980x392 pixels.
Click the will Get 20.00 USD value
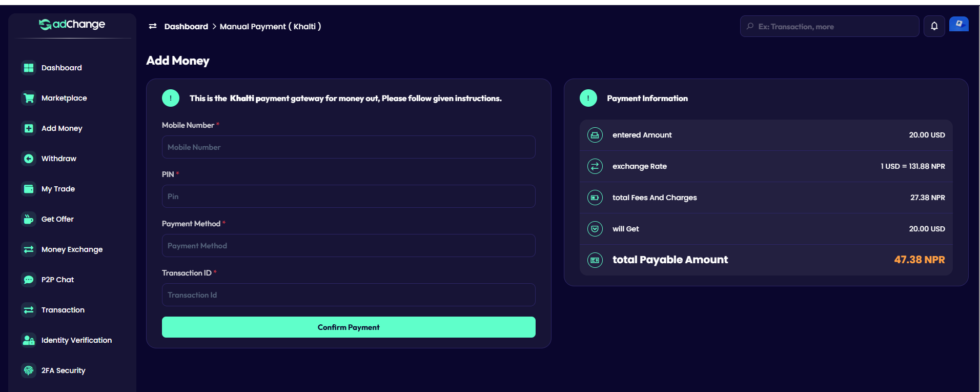[927, 229]
